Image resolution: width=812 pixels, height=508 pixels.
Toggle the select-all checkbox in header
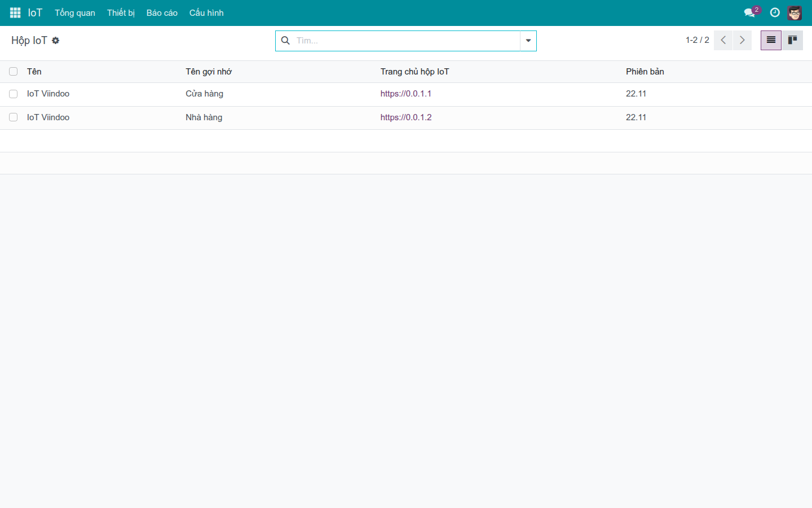[14, 72]
